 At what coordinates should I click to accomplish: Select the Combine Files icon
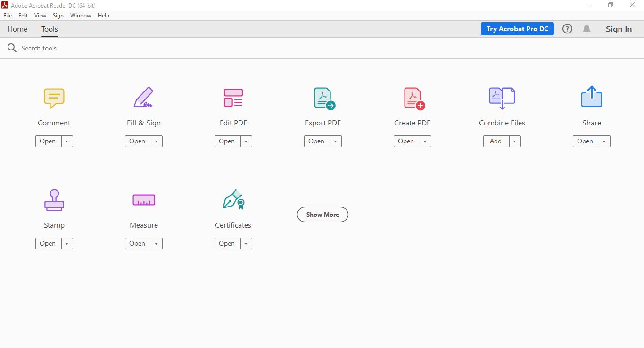502,98
